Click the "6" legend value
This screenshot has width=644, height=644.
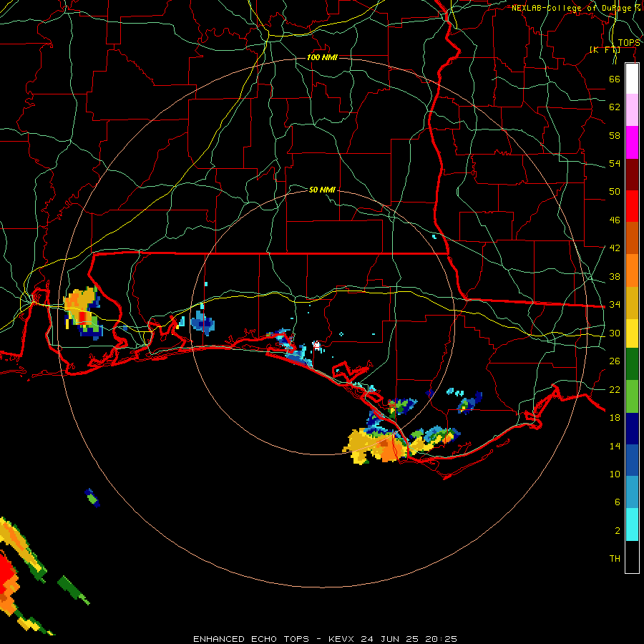click(618, 502)
